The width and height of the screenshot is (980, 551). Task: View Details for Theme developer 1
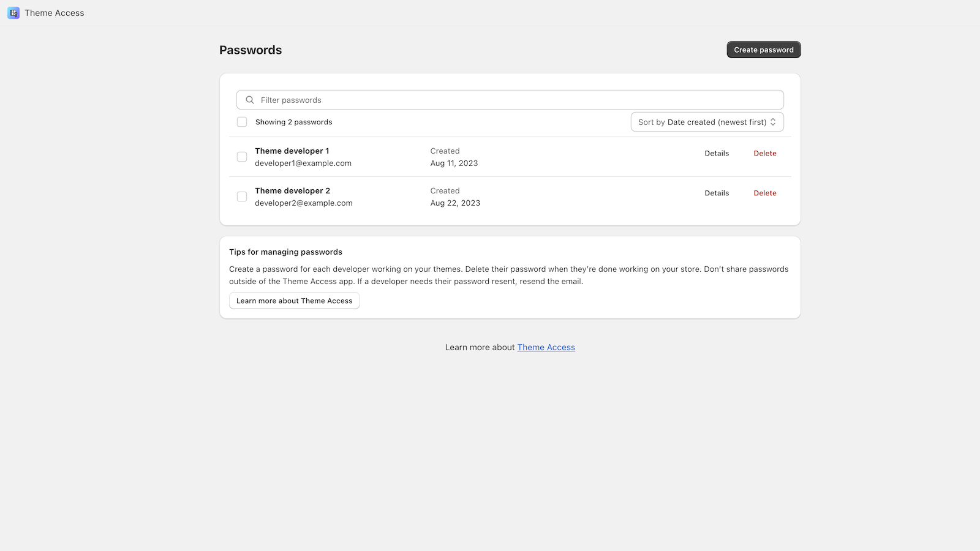coord(717,153)
